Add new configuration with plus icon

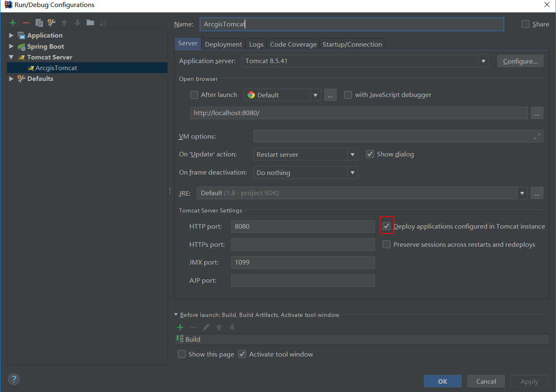click(13, 23)
